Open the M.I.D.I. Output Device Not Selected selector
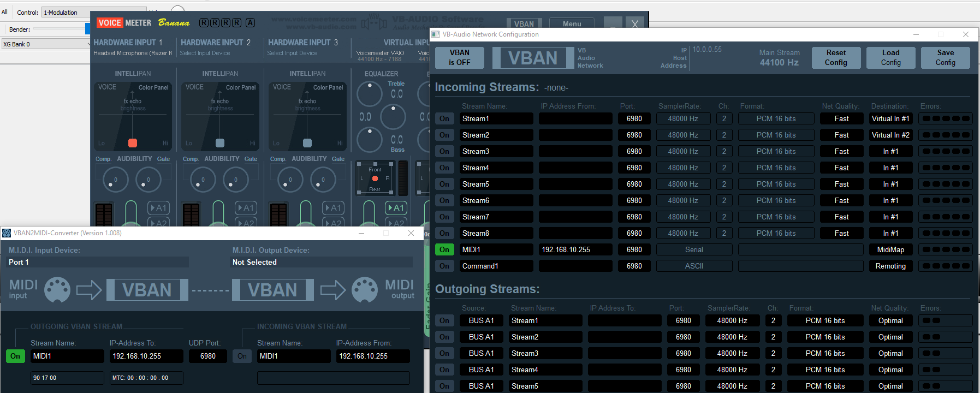This screenshot has width=980, height=393. coord(321,262)
